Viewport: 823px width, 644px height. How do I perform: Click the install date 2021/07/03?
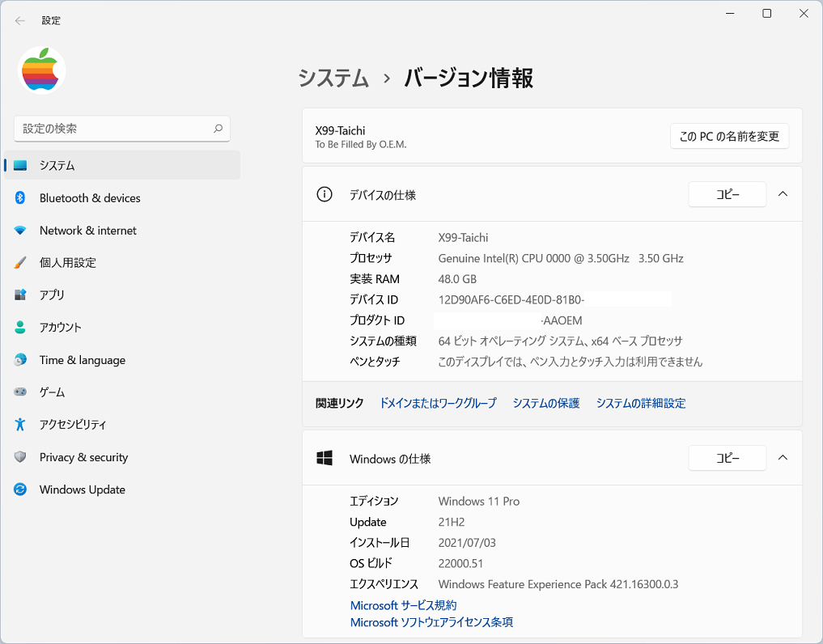point(467,543)
